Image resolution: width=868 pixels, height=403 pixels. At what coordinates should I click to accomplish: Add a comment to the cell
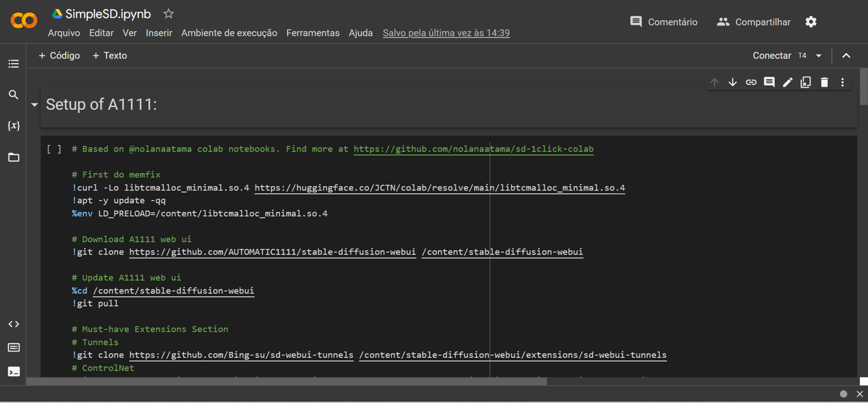tap(769, 82)
